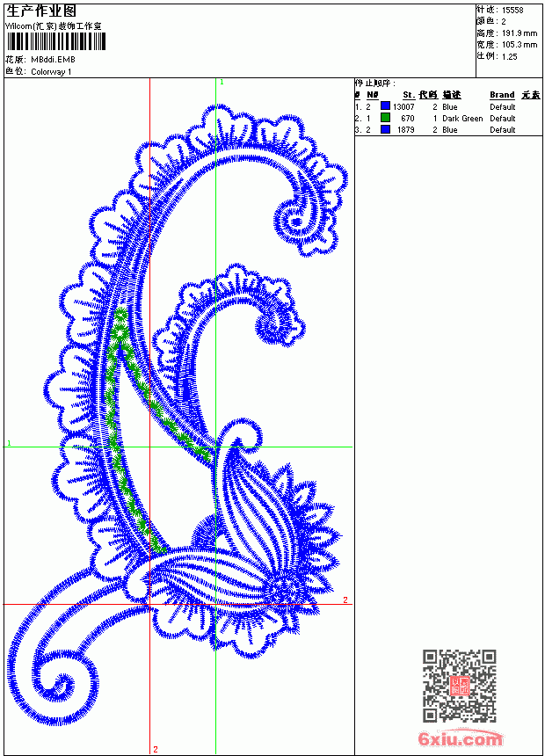Click the barcode under the Wilcom title
Image resolution: width=545 pixels, height=756 pixels.
click(55, 42)
